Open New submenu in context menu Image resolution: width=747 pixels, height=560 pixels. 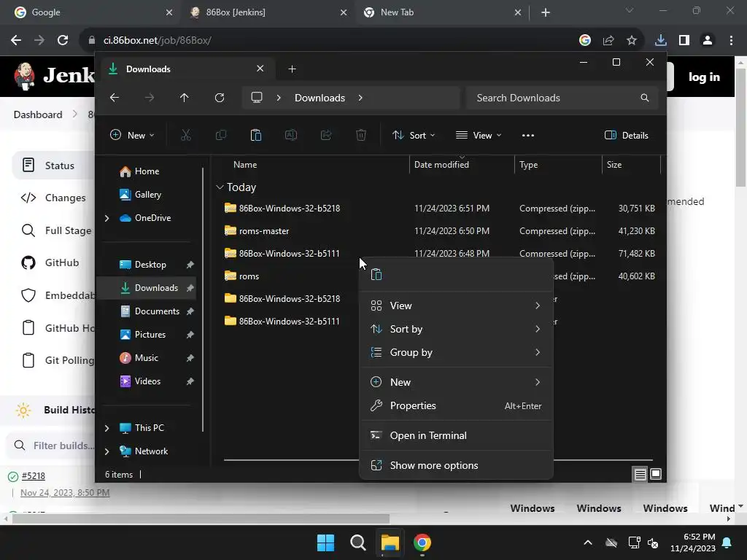456,382
